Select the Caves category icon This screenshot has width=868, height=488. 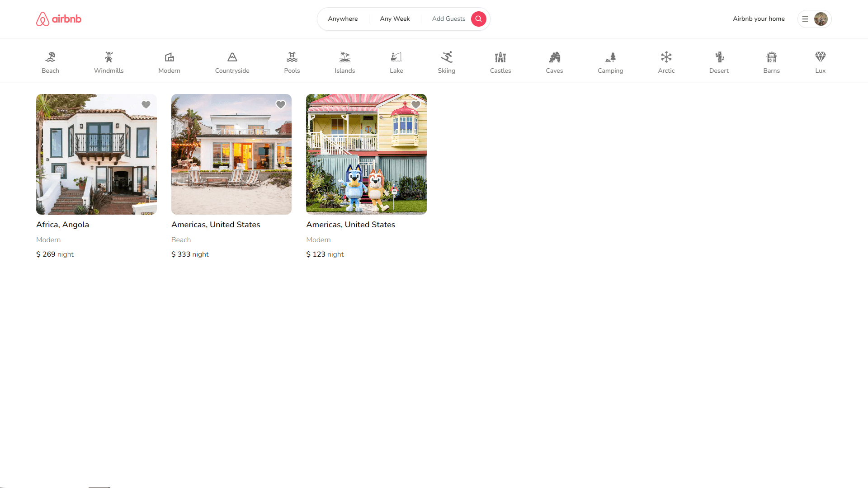pos(555,57)
